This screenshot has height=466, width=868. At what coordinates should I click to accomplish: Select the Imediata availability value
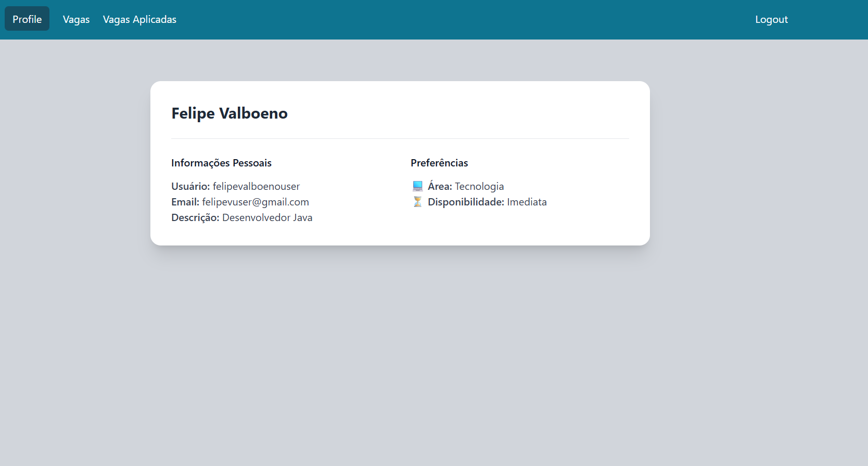527,202
